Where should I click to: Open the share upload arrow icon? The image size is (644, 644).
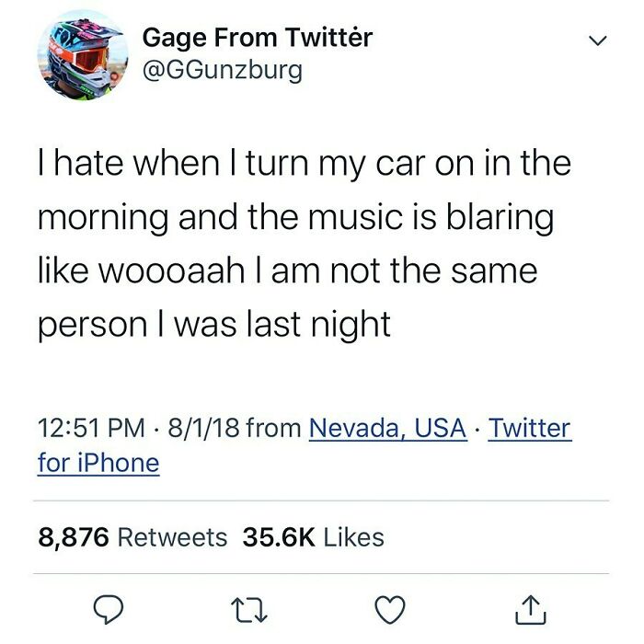tap(530, 609)
